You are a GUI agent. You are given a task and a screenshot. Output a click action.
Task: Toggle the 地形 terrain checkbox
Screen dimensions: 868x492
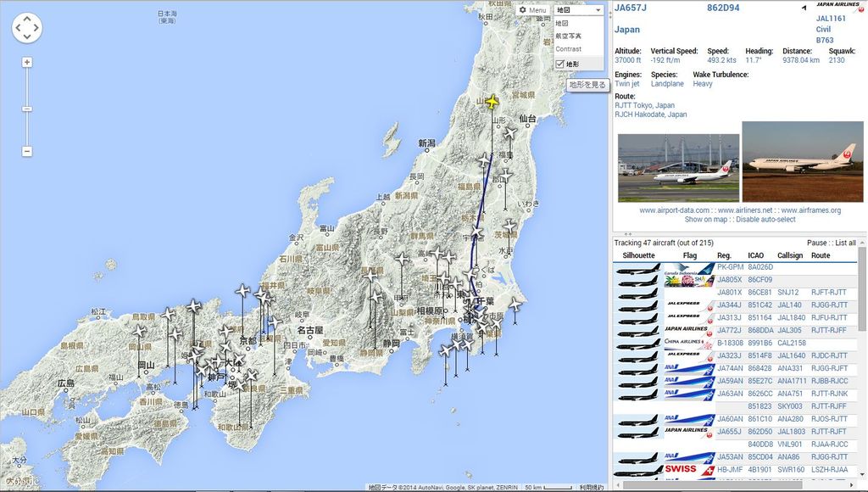[x=559, y=64]
